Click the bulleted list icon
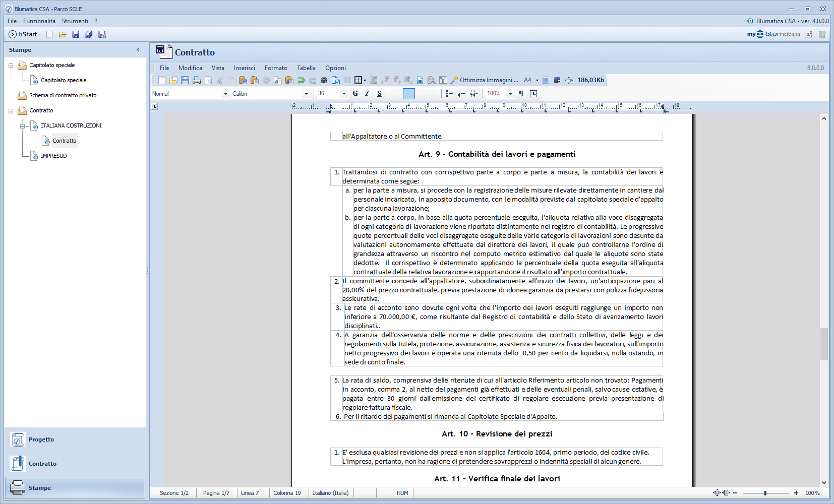The height and width of the screenshot is (504, 834). tap(449, 94)
